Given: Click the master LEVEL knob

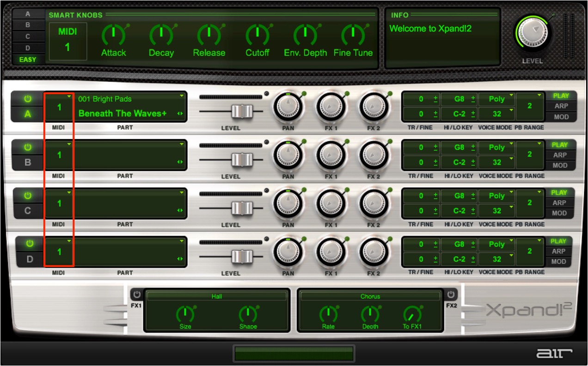Looking at the screenshot, I should click(x=533, y=33).
